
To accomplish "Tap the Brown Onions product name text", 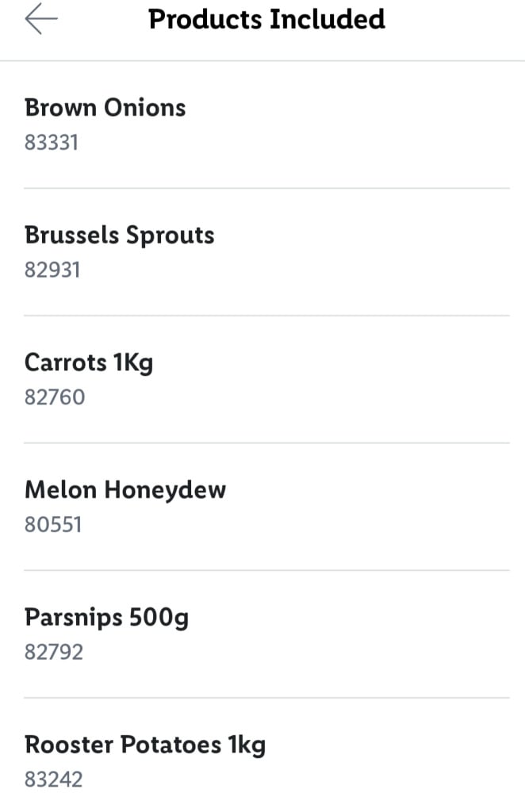I will coord(105,107).
